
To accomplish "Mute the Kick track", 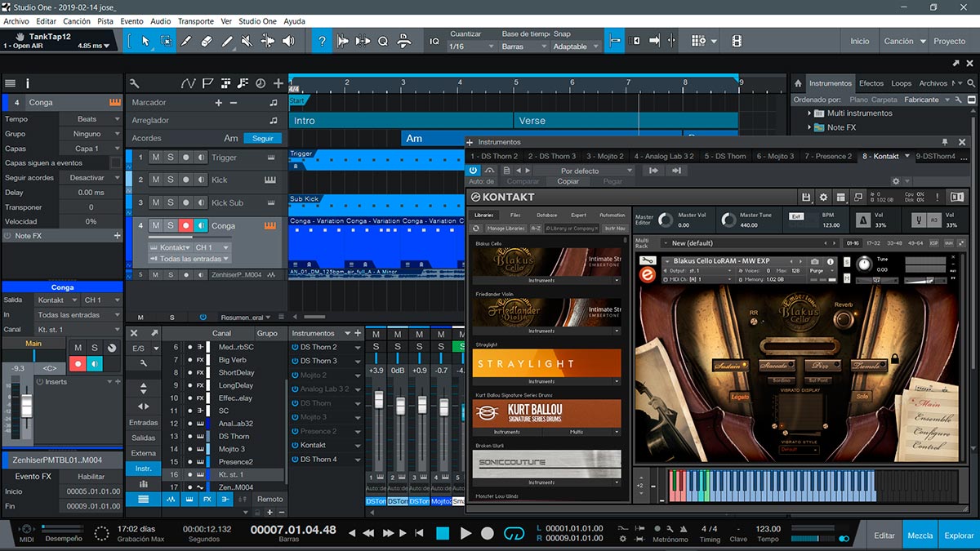I will tap(156, 180).
